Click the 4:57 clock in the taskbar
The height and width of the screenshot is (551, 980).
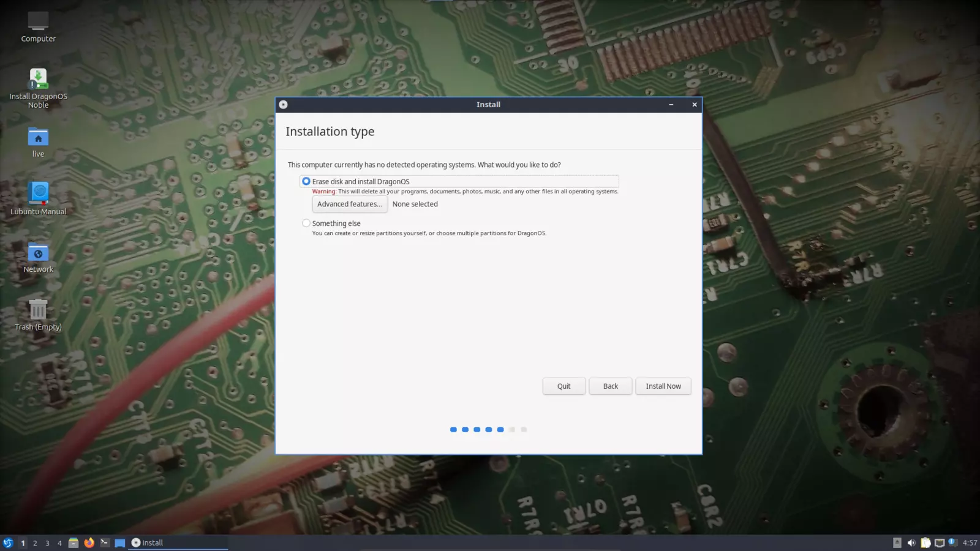(970, 543)
